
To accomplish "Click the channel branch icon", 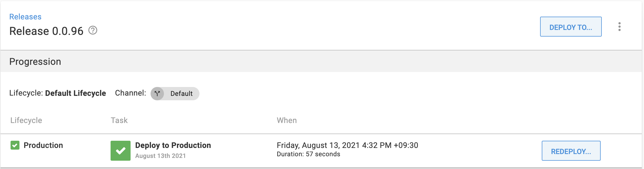I will pyautogui.click(x=157, y=93).
